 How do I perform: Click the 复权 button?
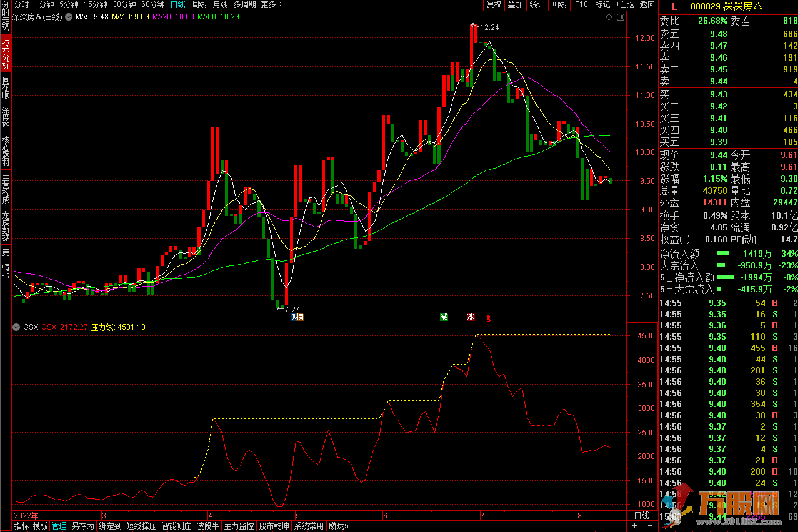click(494, 4)
